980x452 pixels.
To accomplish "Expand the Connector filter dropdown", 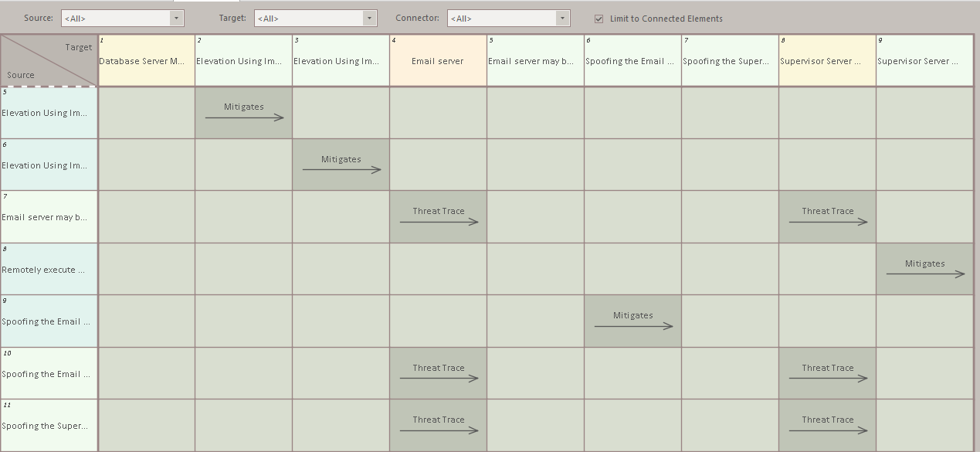I will point(562,18).
